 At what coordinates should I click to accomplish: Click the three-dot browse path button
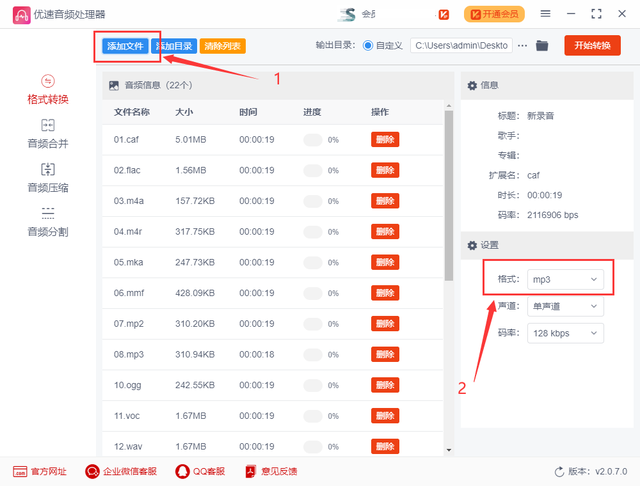pos(522,45)
